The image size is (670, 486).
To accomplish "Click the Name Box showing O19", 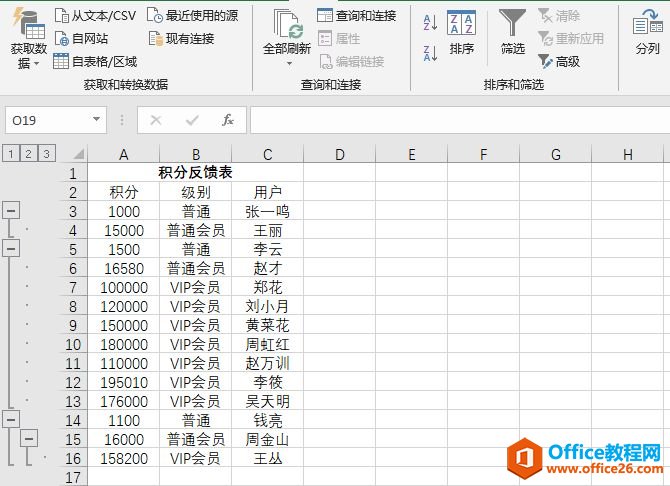I will (x=47, y=121).
